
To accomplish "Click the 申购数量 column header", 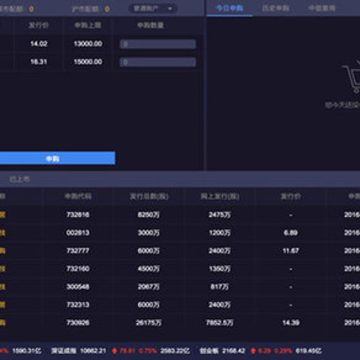I will 150,26.
